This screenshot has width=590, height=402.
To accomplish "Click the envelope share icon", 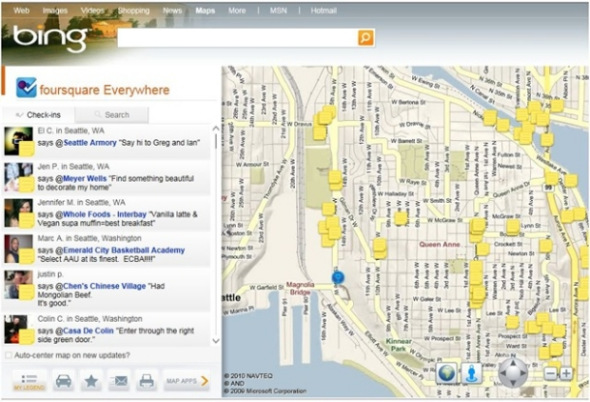I will click(119, 381).
